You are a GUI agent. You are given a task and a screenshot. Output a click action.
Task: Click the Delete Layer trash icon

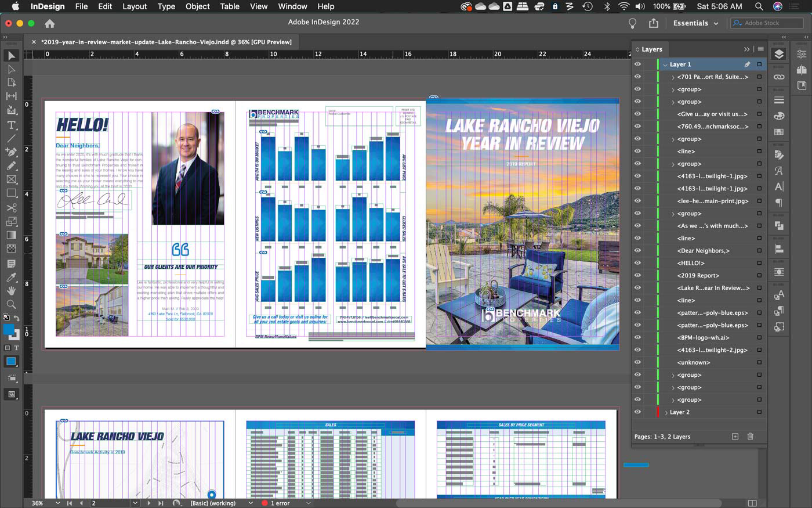pos(751,437)
